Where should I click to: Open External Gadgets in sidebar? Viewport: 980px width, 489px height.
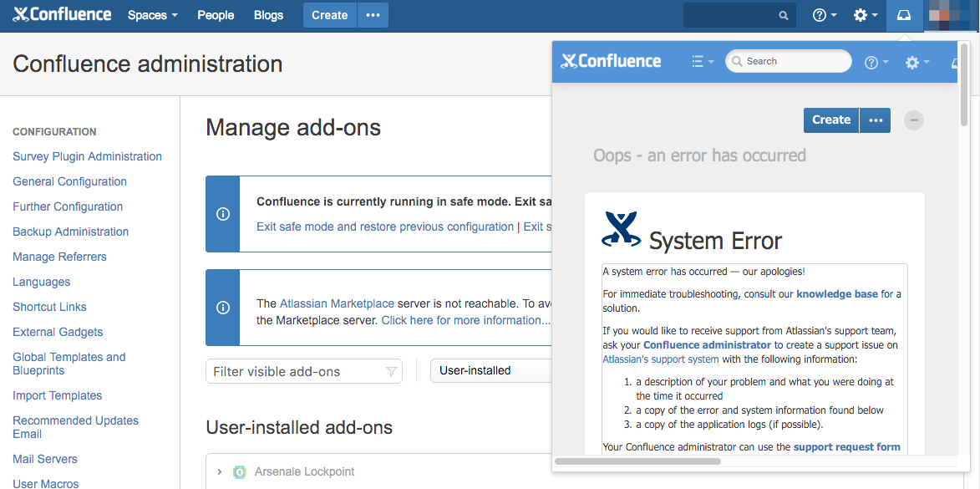58,332
